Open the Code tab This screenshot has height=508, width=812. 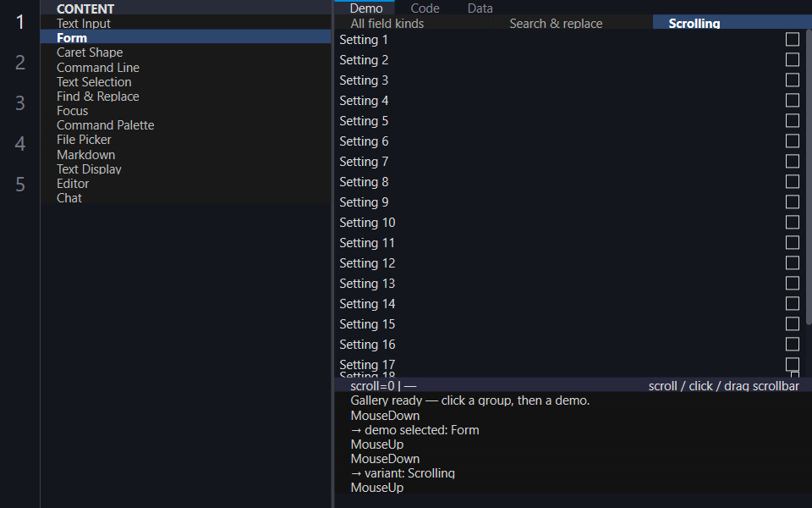pos(425,8)
